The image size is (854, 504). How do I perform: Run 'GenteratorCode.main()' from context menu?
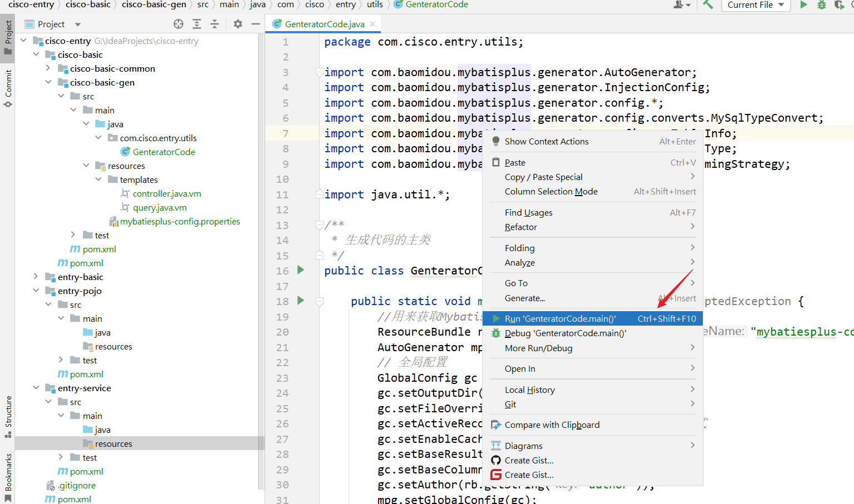click(593, 319)
